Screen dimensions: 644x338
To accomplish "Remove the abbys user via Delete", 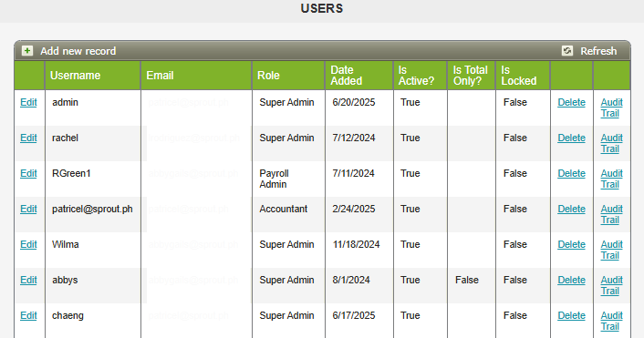I will tap(571, 280).
